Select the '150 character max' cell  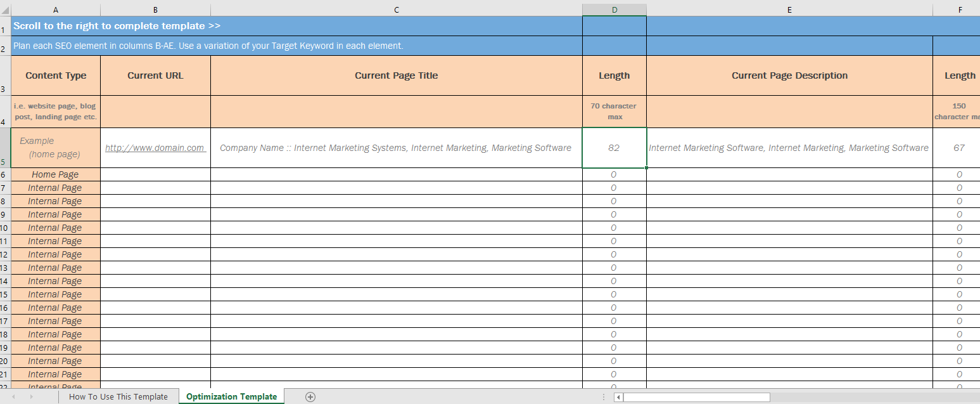[957, 112]
